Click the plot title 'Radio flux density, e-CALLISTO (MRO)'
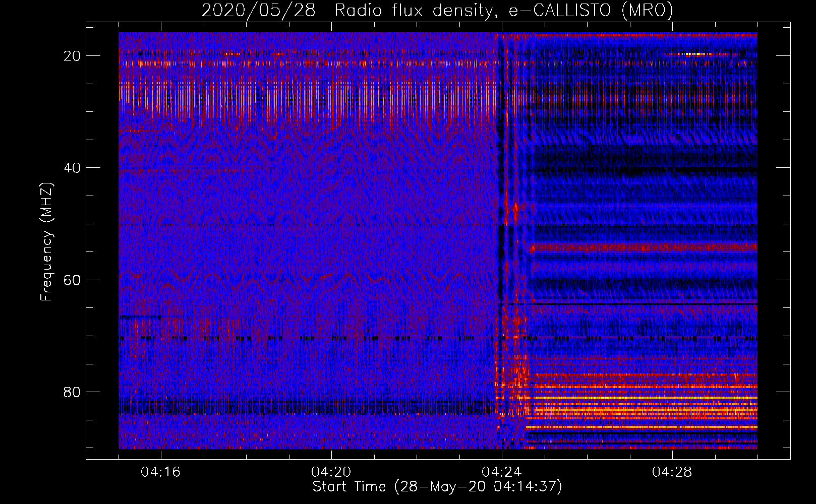 tap(504, 10)
